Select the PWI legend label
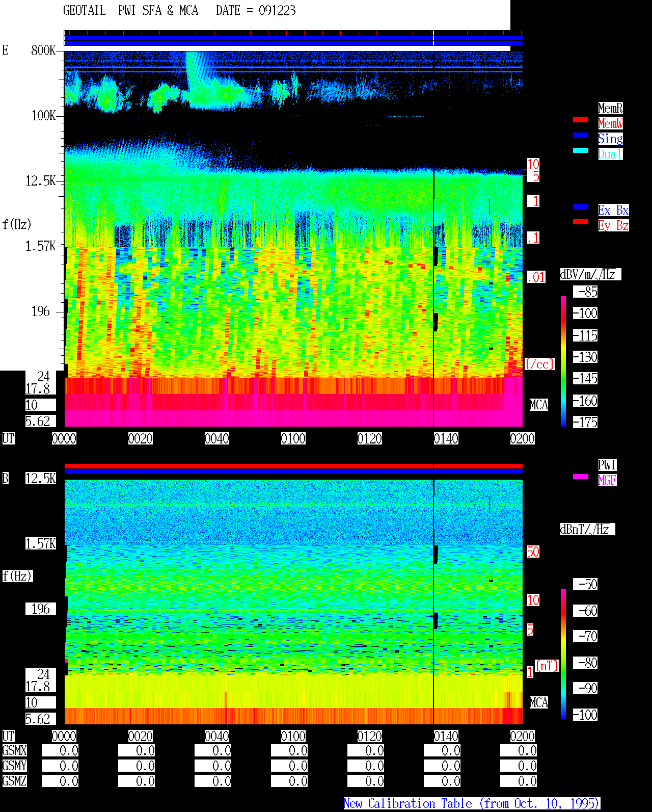 [x=607, y=465]
